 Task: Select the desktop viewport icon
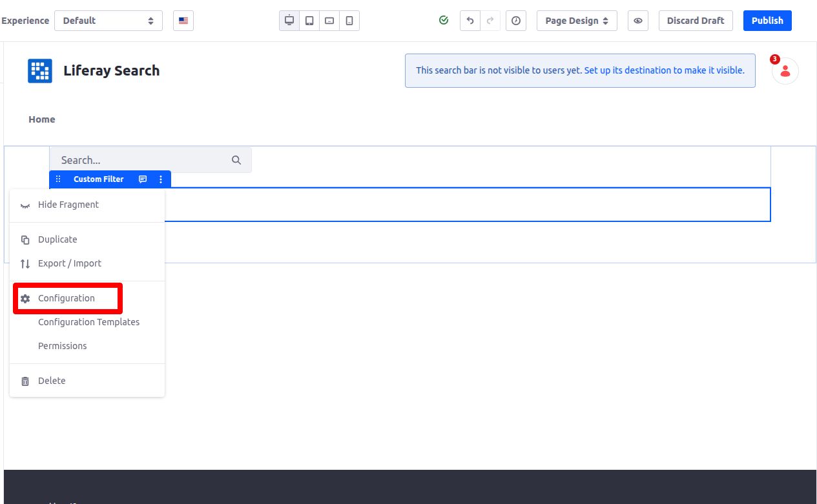(289, 21)
